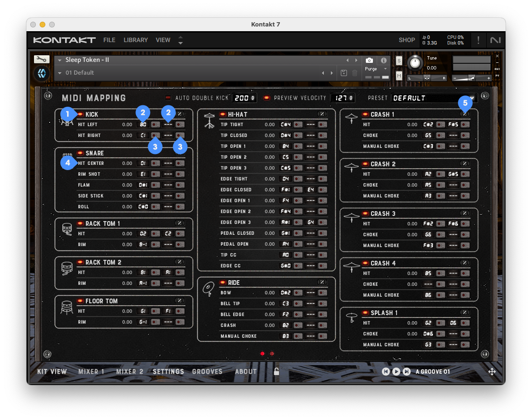
Task: Toggle the Preview Velocity LED
Action: coord(267,98)
